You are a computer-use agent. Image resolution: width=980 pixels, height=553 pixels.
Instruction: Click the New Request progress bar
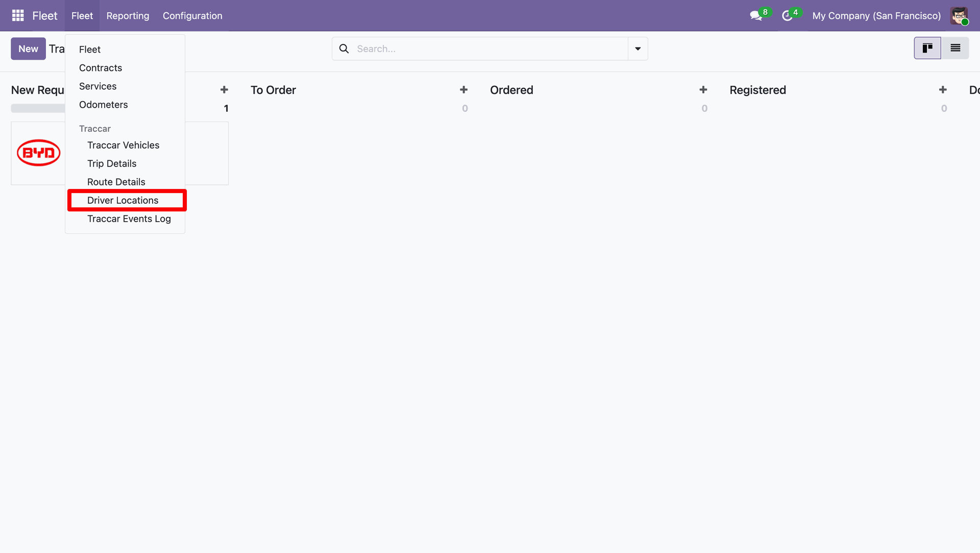pyautogui.click(x=38, y=108)
